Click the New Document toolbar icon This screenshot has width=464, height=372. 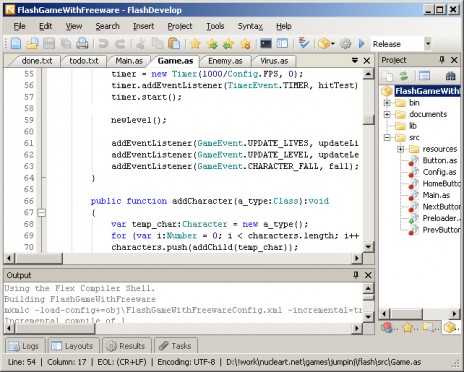click(x=16, y=44)
